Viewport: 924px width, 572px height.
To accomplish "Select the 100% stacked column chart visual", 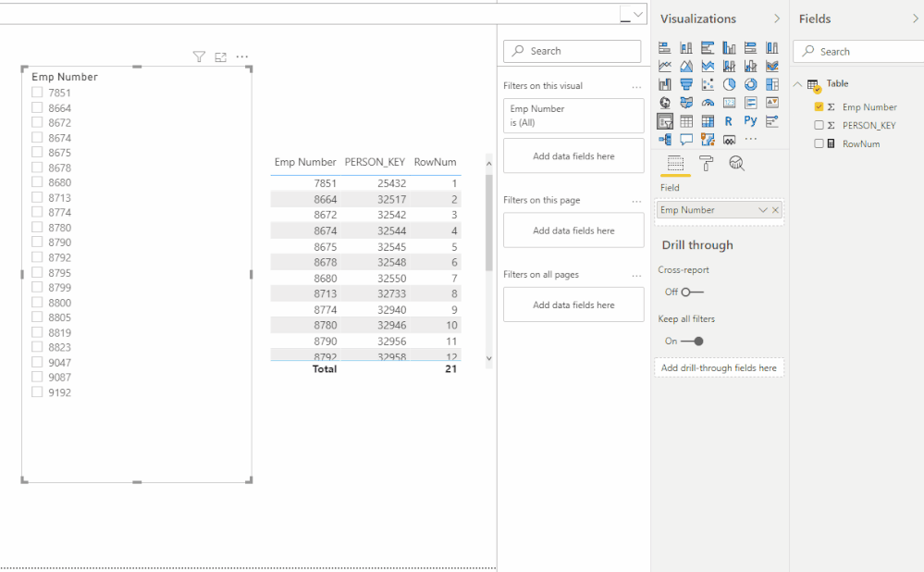I will tap(772, 48).
